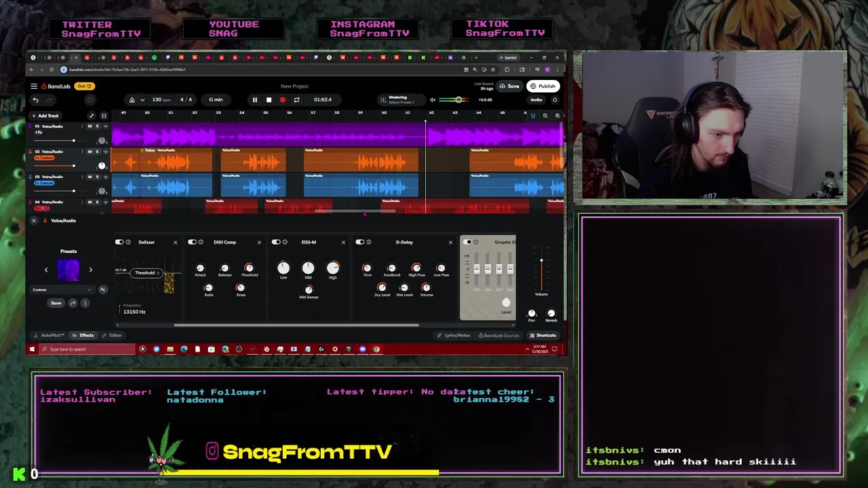Viewport: 868px width, 488px height.
Task: Undo the last action in BandLab
Action: [x=35, y=100]
